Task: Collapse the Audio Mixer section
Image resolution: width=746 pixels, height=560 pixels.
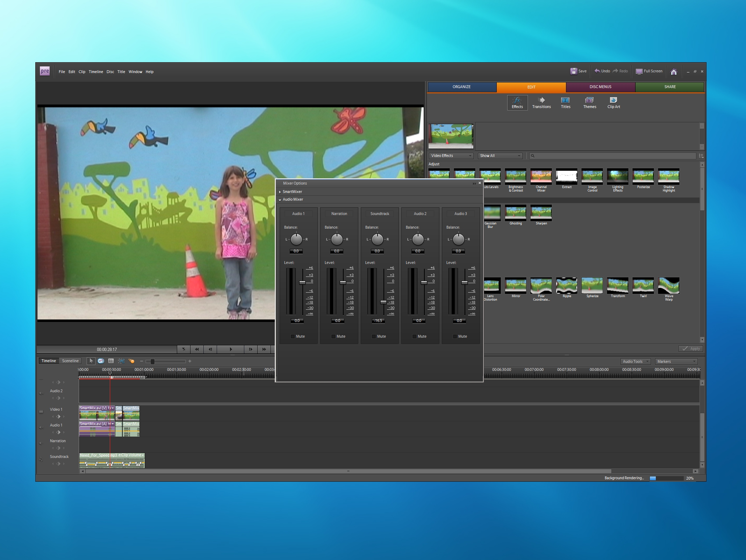Action: 280,200
